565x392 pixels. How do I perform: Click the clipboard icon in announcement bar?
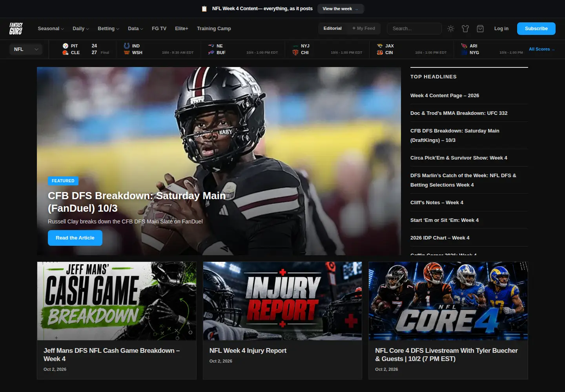point(204,9)
